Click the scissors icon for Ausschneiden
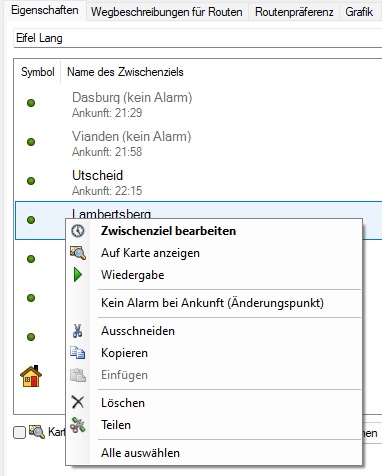This screenshot has height=476, width=382. [x=78, y=331]
